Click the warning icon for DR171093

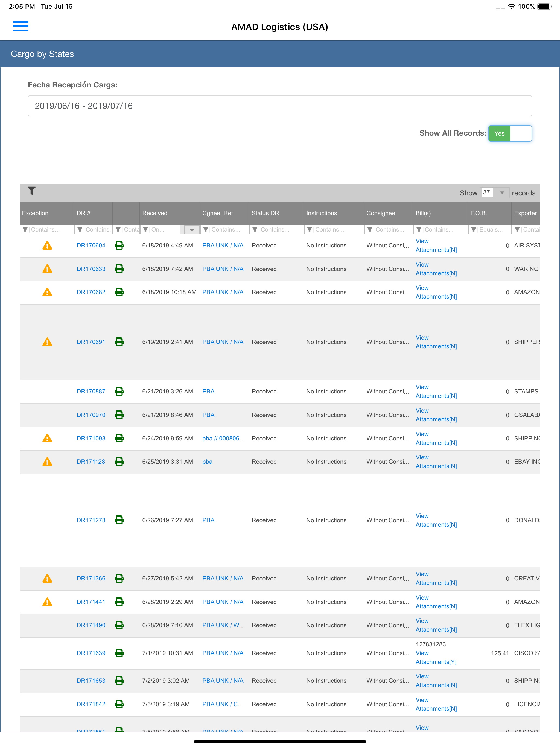pyautogui.click(x=47, y=438)
